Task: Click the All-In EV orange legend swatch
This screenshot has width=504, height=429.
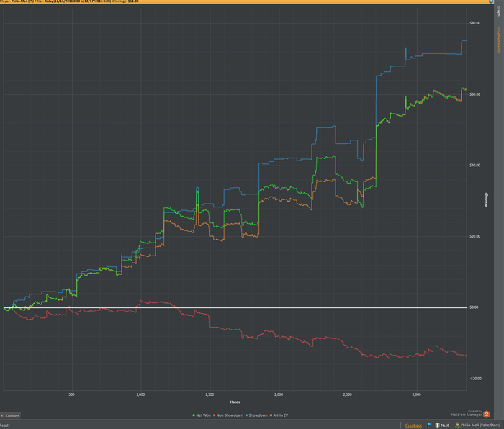Action: [271, 415]
